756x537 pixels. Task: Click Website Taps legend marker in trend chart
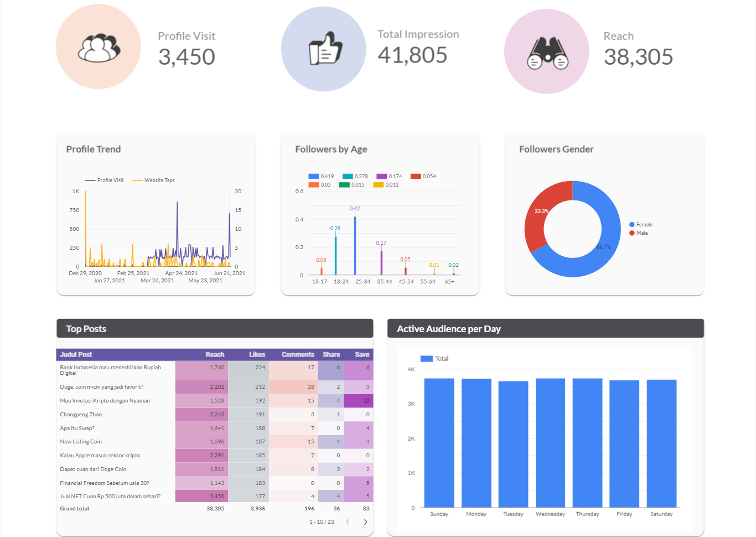(137, 180)
